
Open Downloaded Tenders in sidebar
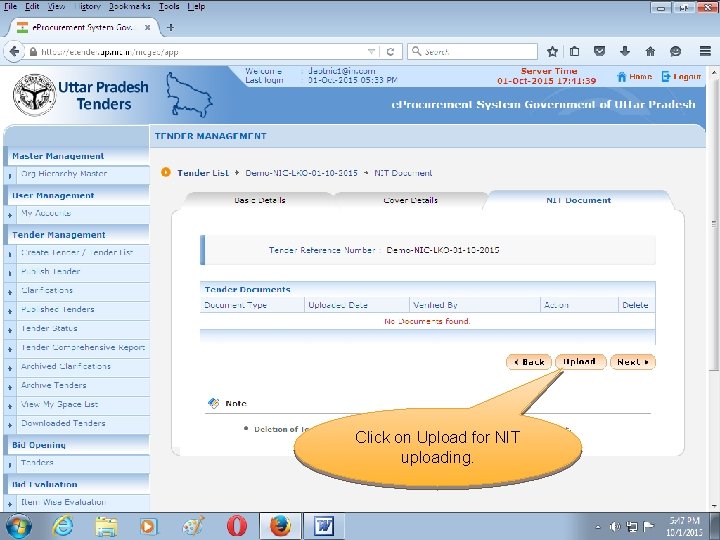[63, 423]
